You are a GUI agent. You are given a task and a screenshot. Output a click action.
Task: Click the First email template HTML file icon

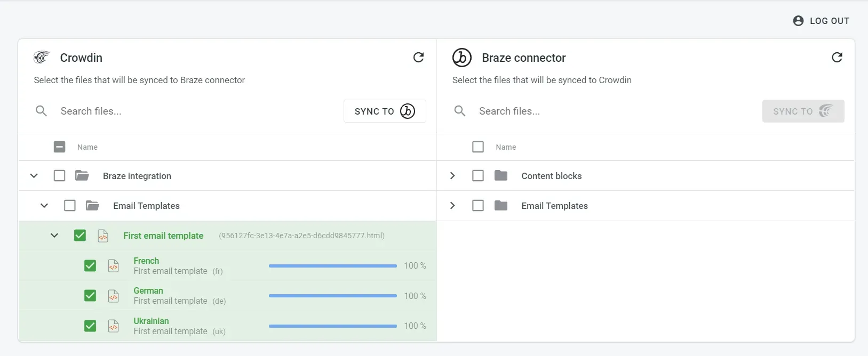[103, 236]
